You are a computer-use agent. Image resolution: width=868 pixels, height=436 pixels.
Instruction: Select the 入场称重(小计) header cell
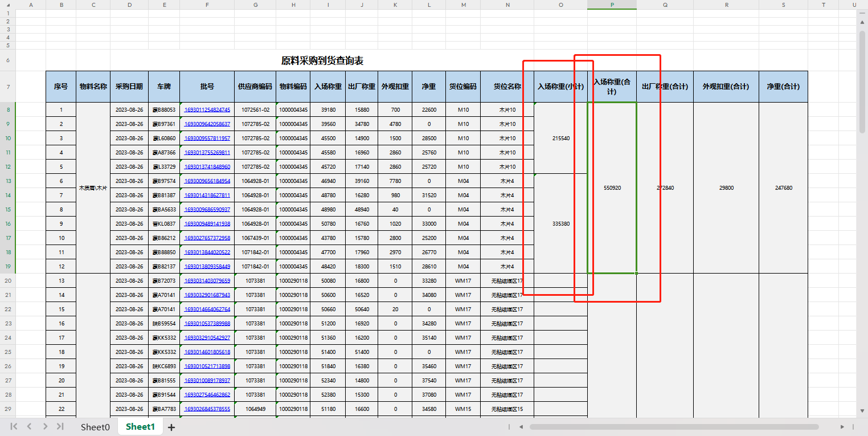pyautogui.click(x=561, y=87)
